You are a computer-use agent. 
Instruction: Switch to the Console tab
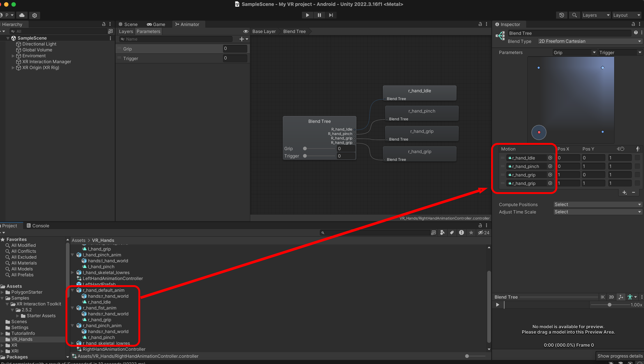pyautogui.click(x=38, y=225)
